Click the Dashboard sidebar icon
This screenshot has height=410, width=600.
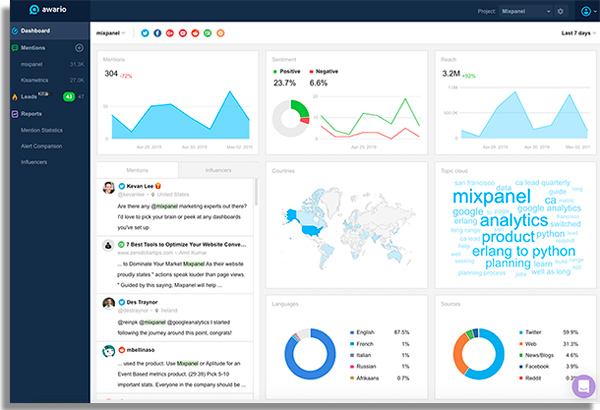click(x=15, y=31)
